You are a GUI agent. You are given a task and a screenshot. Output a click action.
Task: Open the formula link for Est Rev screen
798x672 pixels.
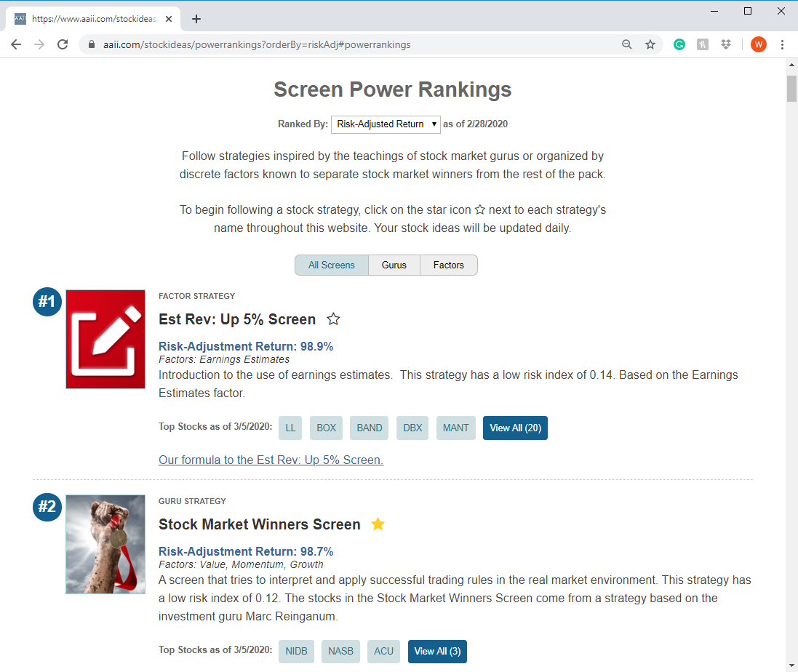tap(271, 460)
